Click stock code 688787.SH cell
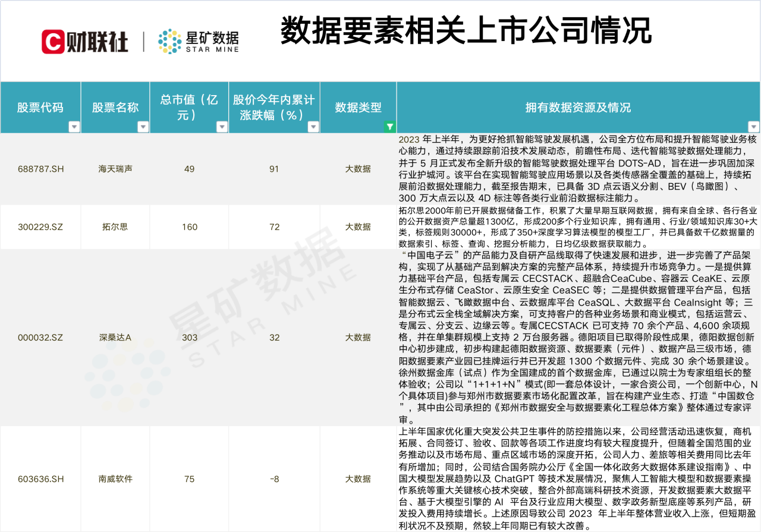This screenshot has height=532, width=761. [x=40, y=169]
